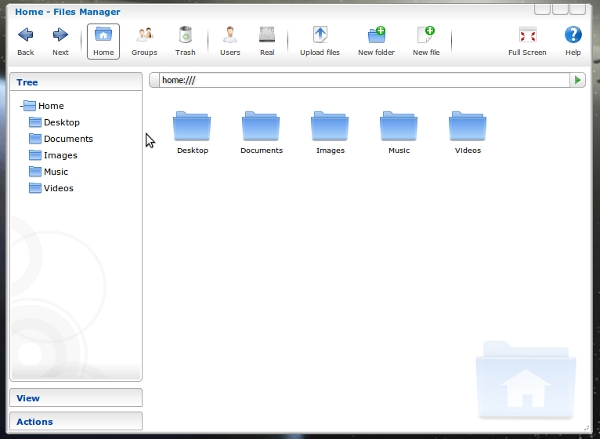Select Home in the tree
Screen dimensions: 600x439
click(51, 106)
